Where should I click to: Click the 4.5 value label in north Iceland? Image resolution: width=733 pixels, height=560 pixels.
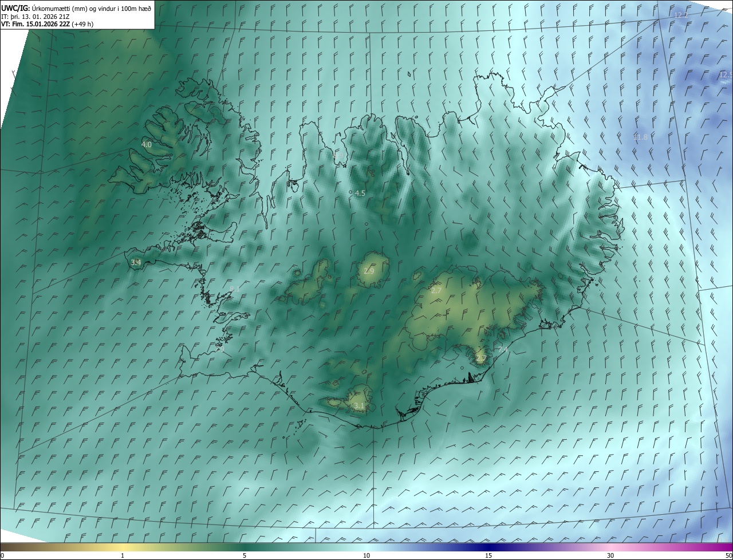click(360, 194)
